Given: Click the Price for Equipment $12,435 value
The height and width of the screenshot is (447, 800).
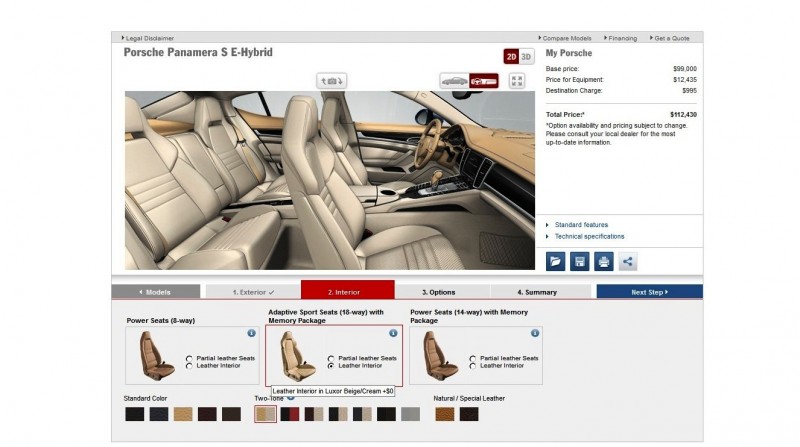Looking at the screenshot, I should (685, 80).
